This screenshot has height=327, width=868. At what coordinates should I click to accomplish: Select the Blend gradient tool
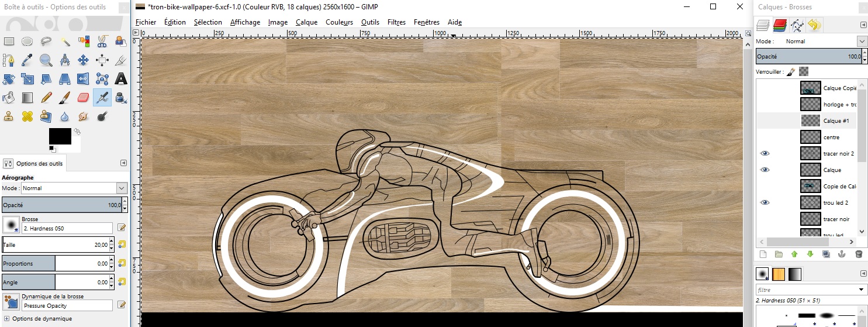(27, 97)
